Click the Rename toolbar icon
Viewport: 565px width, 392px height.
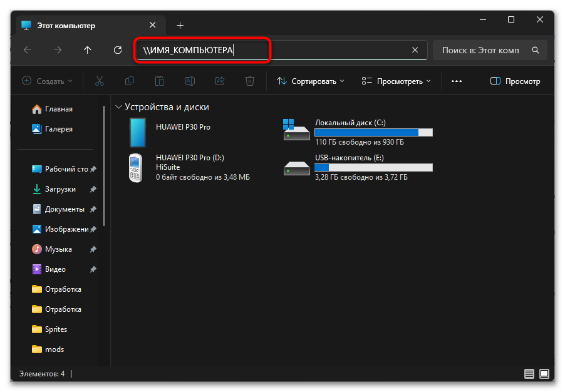click(190, 81)
